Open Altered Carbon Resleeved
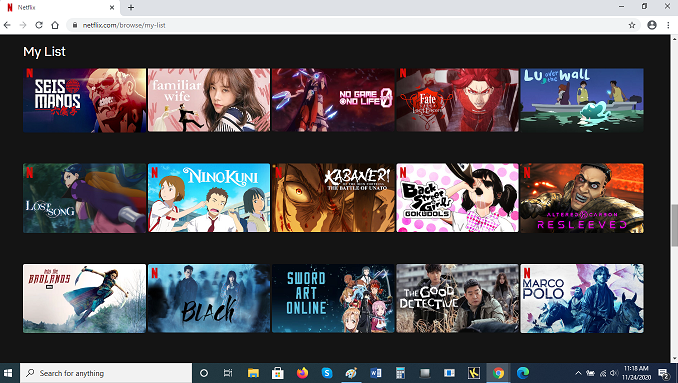 pyautogui.click(x=582, y=198)
